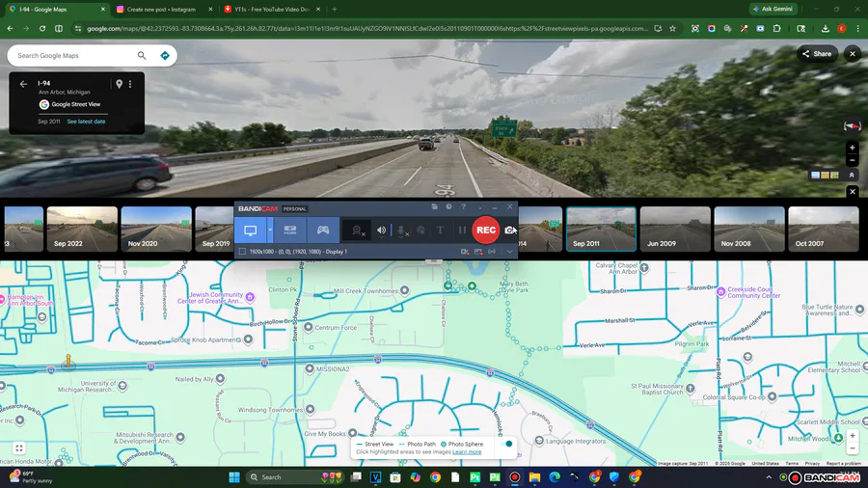Toggle fullscreen map icon at bottom left

pos(19,448)
